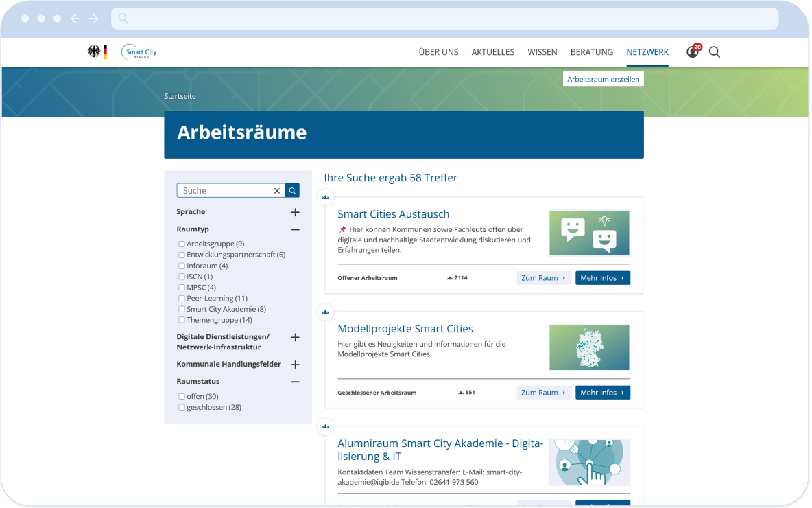
Task: Open the Modellprojekte Germany map thumbnail
Action: pos(589,348)
